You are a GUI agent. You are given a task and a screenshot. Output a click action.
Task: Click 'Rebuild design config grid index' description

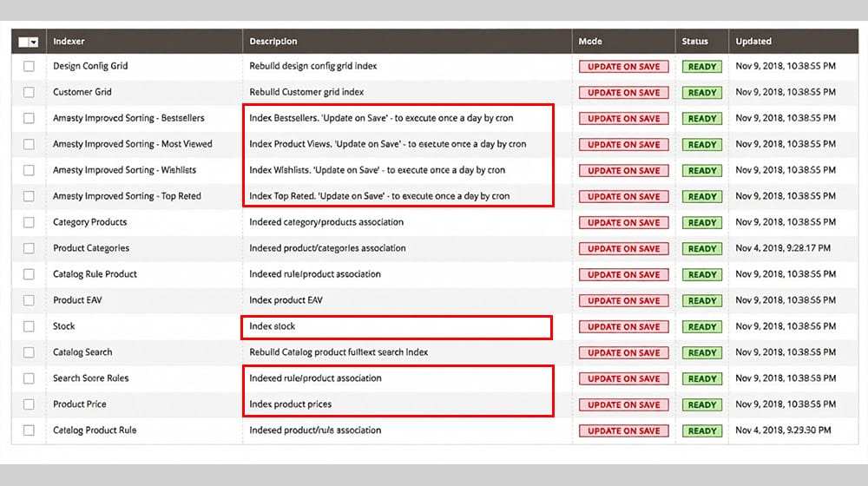pos(312,66)
